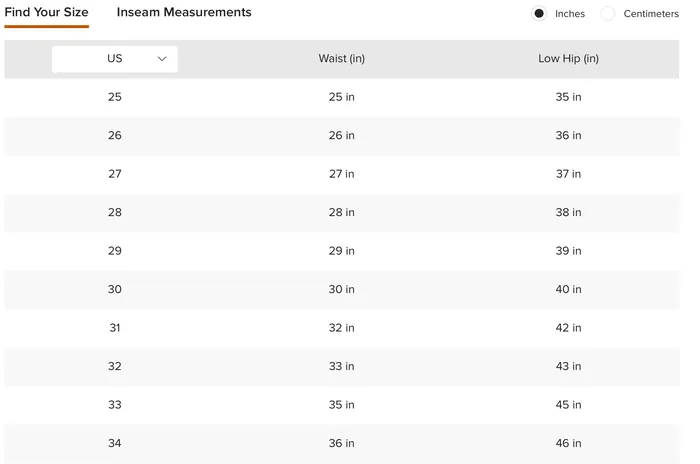The height and width of the screenshot is (464, 700).
Task: Click the 36 in low hip cell
Action: tap(568, 135)
